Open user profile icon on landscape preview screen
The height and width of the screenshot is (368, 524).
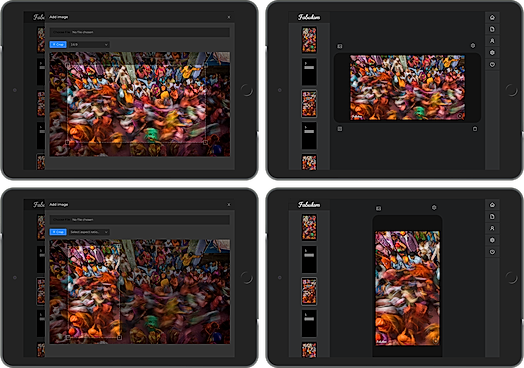(x=492, y=41)
